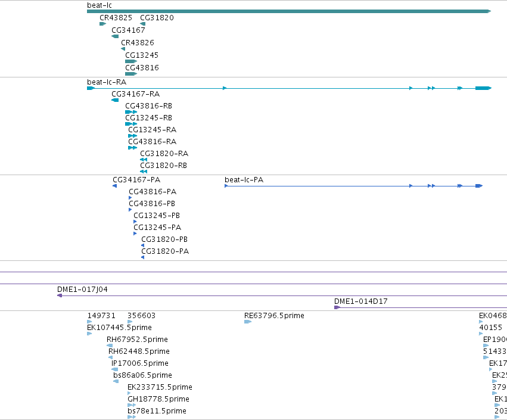Click the CG13245-PB label text
Viewport: 507px width, 420px height.
pyautogui.click(x=157, y=216)
